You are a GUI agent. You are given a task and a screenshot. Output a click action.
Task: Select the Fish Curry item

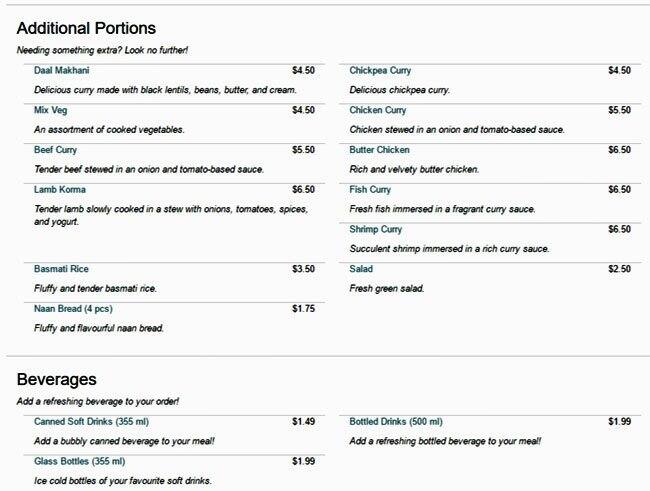(370, 190)
